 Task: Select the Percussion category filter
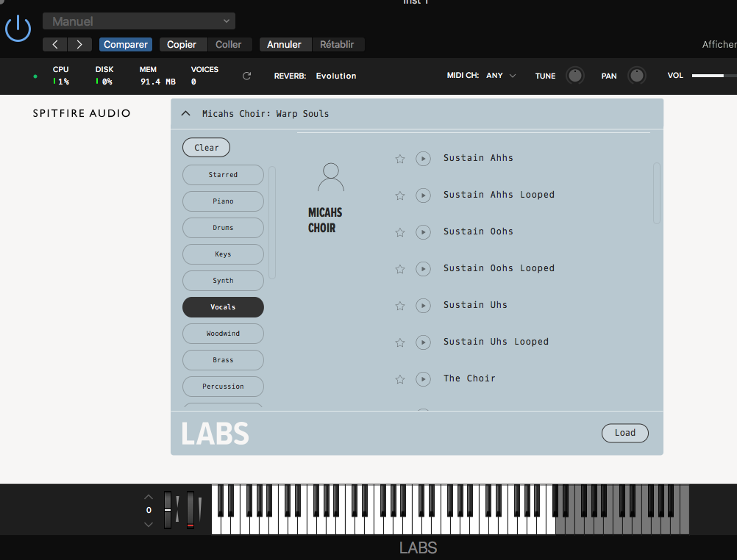[224, 387]
